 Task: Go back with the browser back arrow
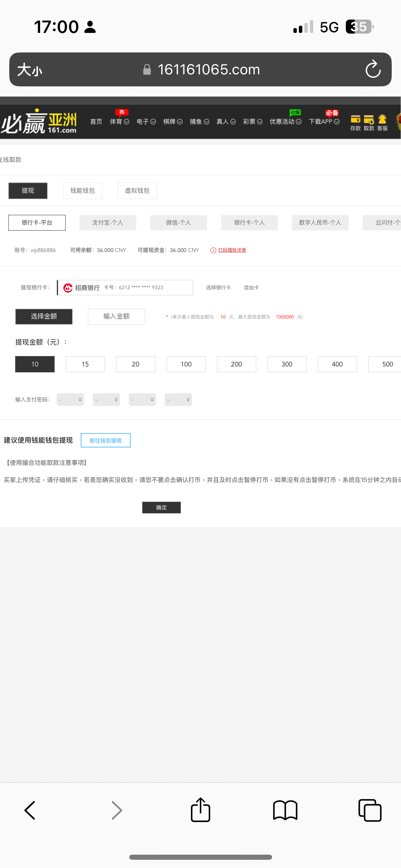[x=30, y=810]
